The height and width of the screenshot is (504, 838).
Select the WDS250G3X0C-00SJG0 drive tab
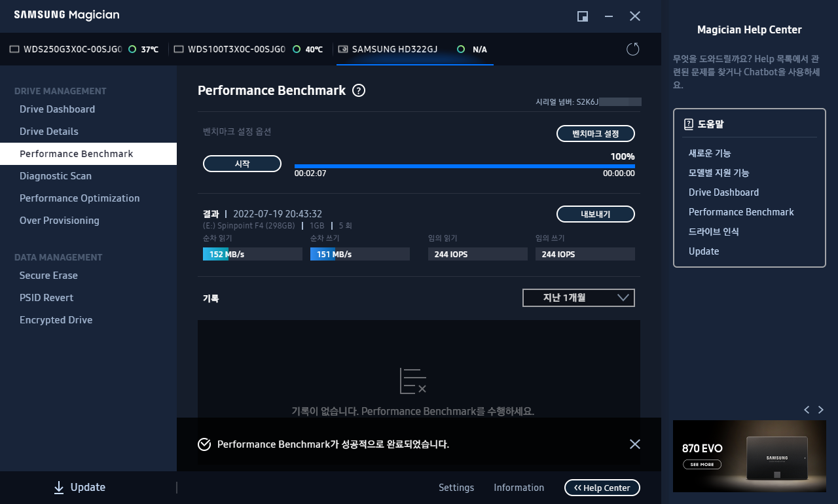pyautogui.click(x=83, y=49)
